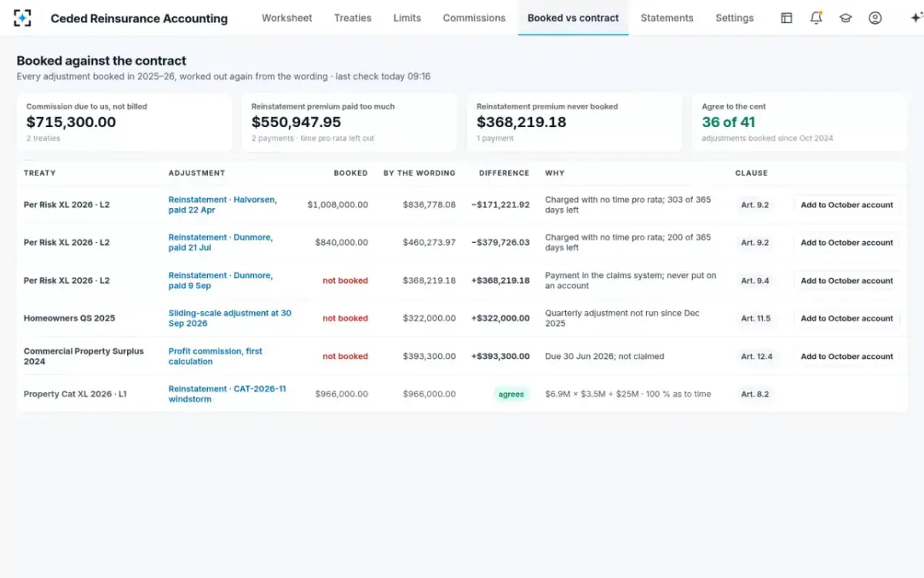Click the Difference column header
The image size is (924, 578).
[504, 173]
